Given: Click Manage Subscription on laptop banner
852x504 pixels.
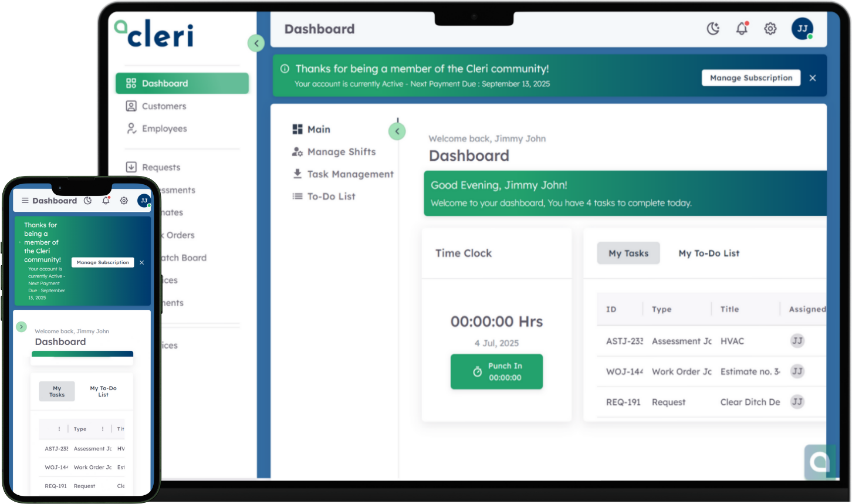Looking at the screenshot, I should [x=751, y=78].
